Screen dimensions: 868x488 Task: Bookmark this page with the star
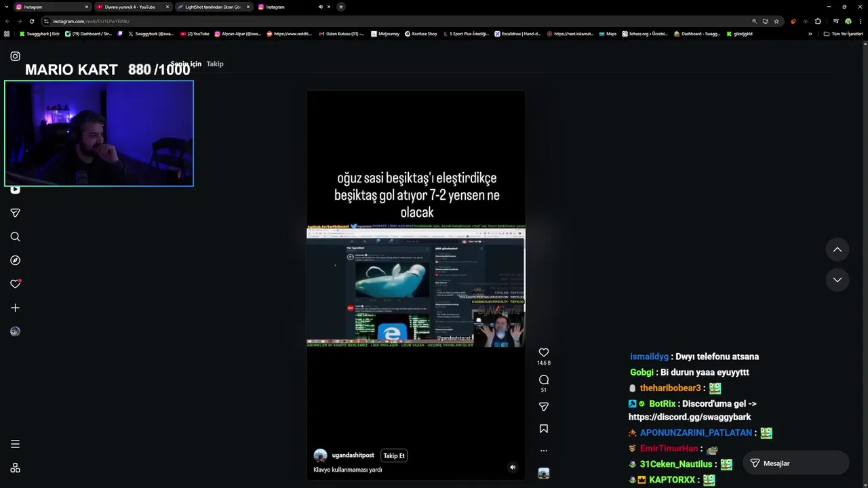click(776, 21)
